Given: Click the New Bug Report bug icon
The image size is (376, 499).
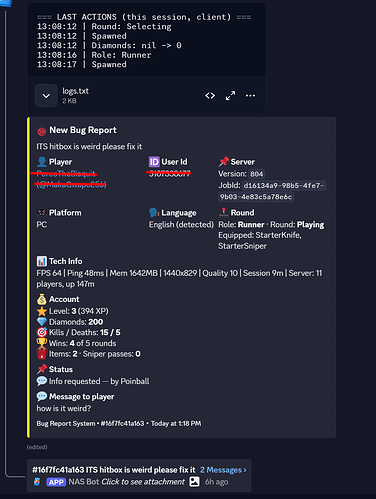Looking at the screenshot, I should pos(42,132).
